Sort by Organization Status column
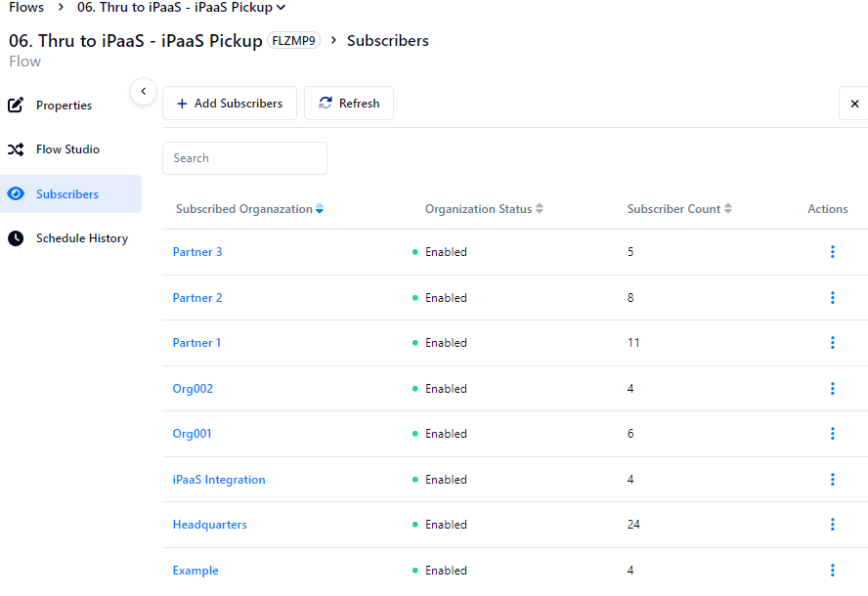868x596 pixels. click(539, 209)
